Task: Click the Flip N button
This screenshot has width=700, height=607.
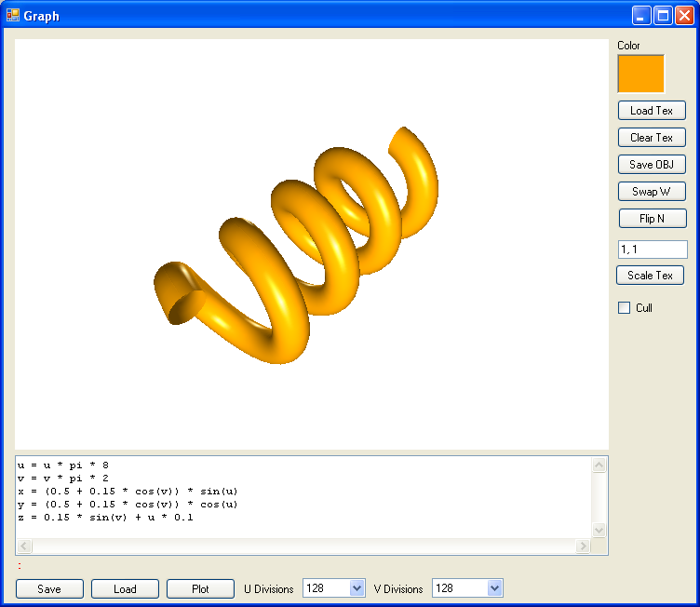Action: click(653, 219)
